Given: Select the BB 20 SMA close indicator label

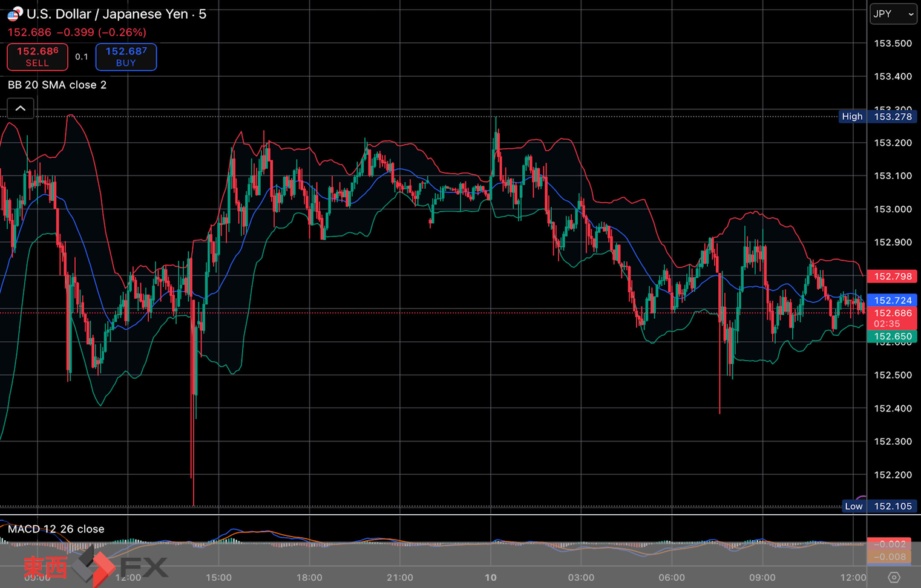Looking at the screenshot, I should click(57, 85).
